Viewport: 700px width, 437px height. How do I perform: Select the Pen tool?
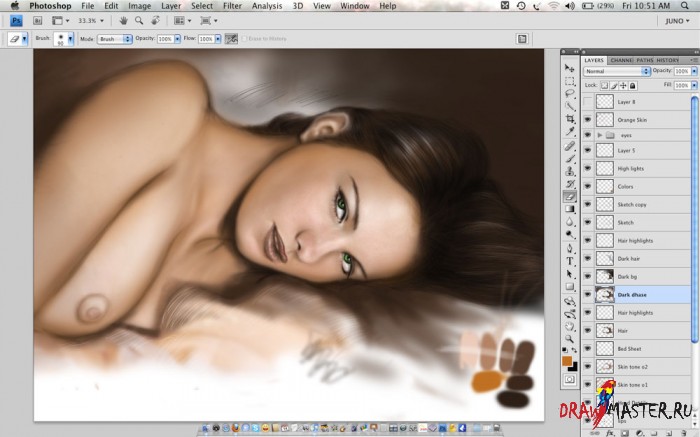570,248
